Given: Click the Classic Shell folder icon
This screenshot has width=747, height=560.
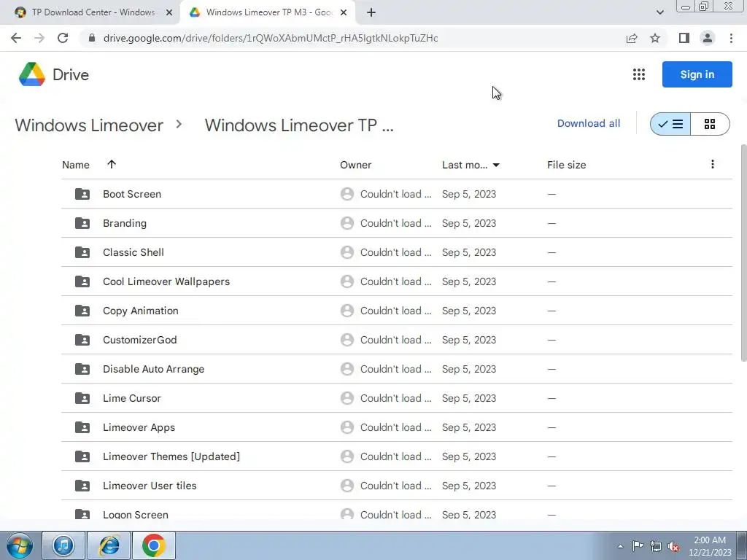Looking at the screenshot, I should [82, 252].
